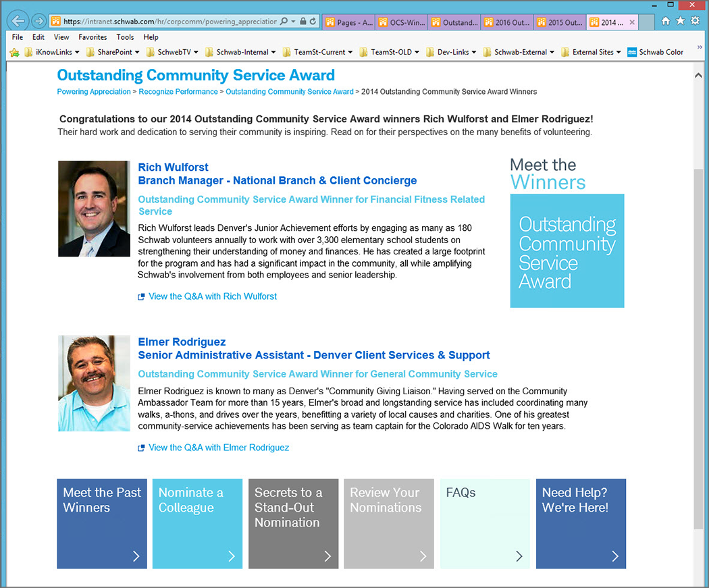This screenshot has width=709, height=588.
Task: Click the arrow on the FAQs tile
Action: pos(519,556)
